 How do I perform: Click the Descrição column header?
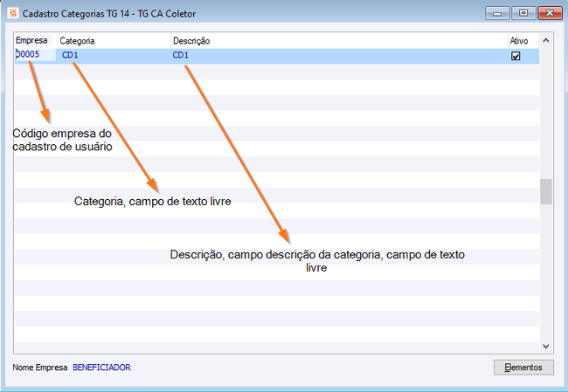click(x=339, y=40)
